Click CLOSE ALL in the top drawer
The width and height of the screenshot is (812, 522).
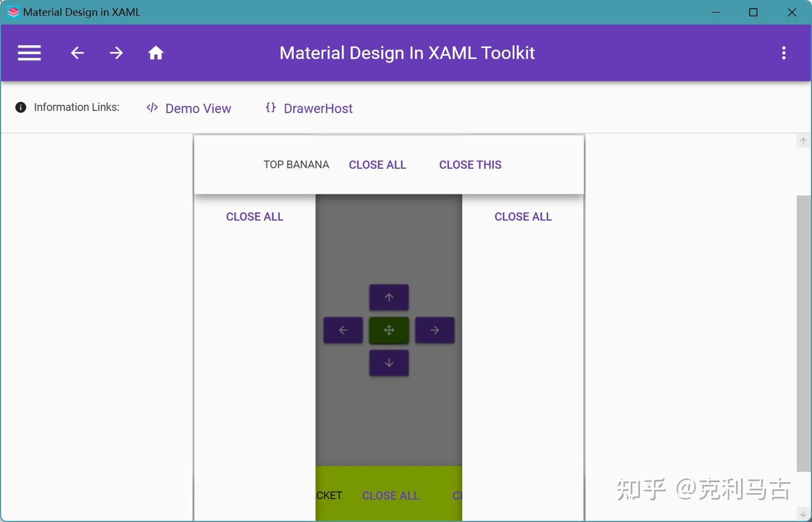click(x=377, y=165)
